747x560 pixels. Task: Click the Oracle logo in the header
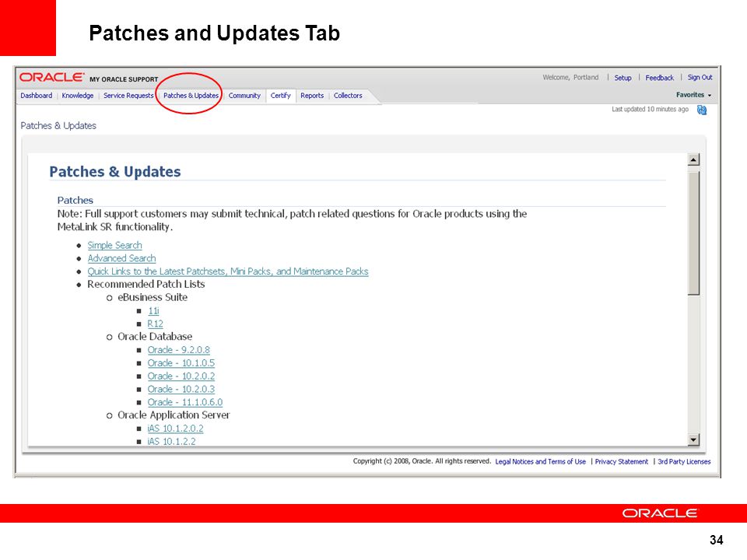tap(52, 77)
